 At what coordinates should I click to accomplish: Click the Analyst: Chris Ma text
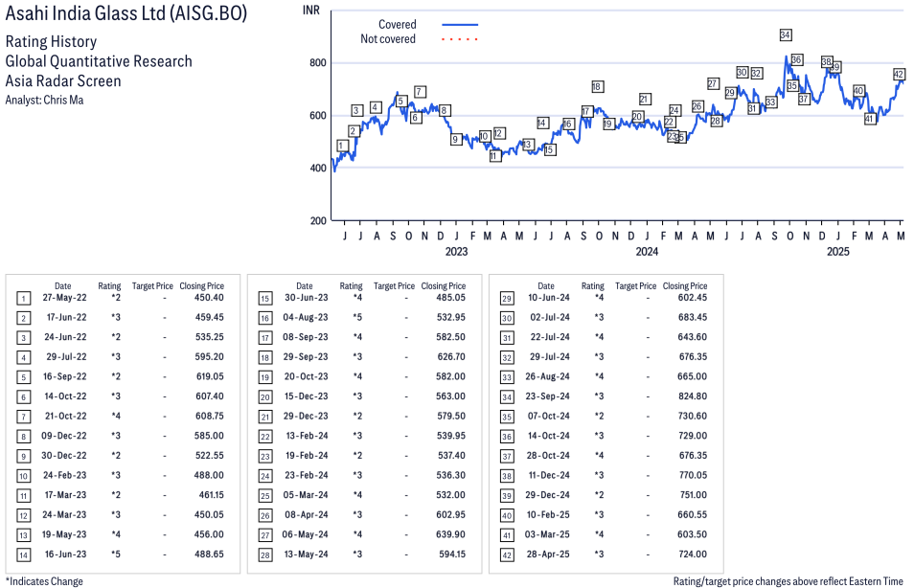[x=44, y=101]
